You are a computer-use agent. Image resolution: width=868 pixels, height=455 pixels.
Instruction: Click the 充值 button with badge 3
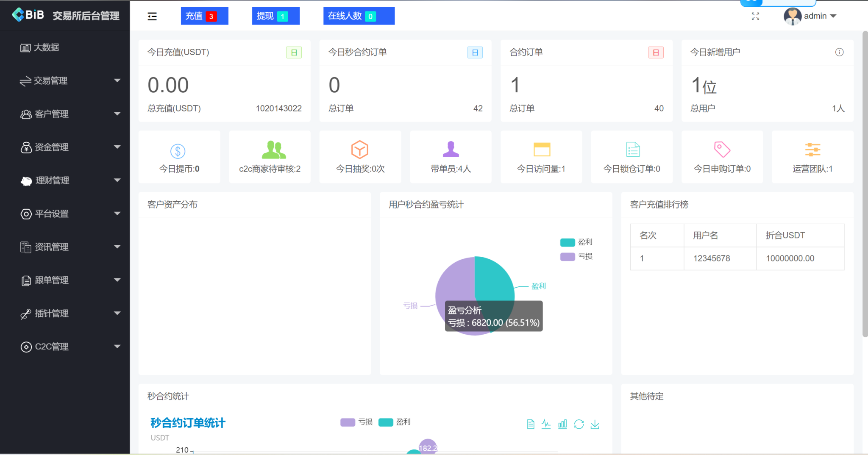click(x=204, y=16)
